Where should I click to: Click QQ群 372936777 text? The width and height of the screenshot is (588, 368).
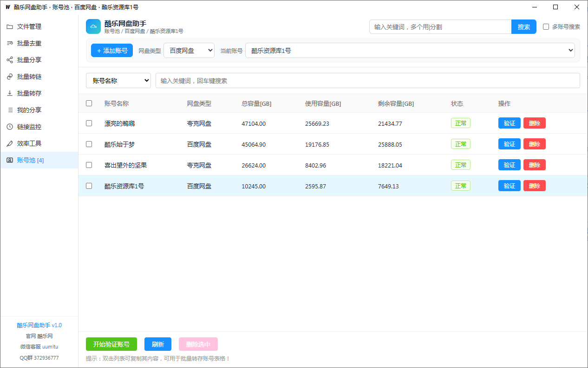(x=39, y=358)
